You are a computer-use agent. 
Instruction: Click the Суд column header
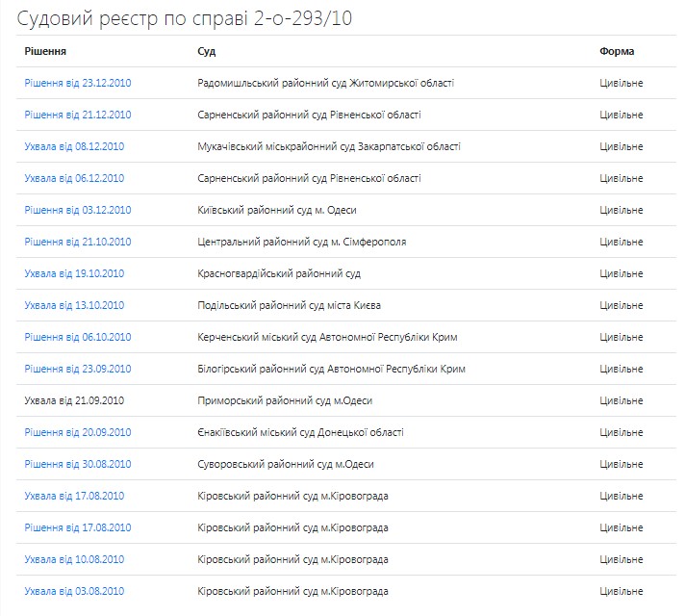206,51
